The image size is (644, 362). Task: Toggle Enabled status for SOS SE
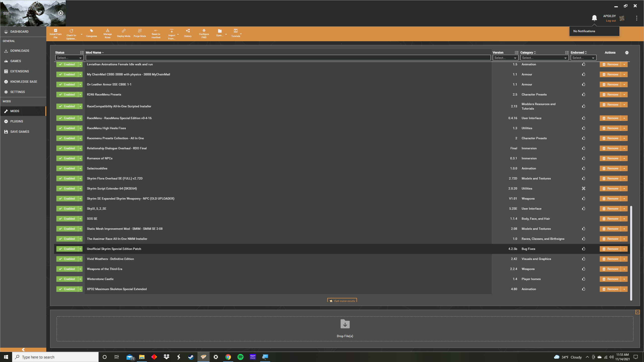tap(67, 219)
